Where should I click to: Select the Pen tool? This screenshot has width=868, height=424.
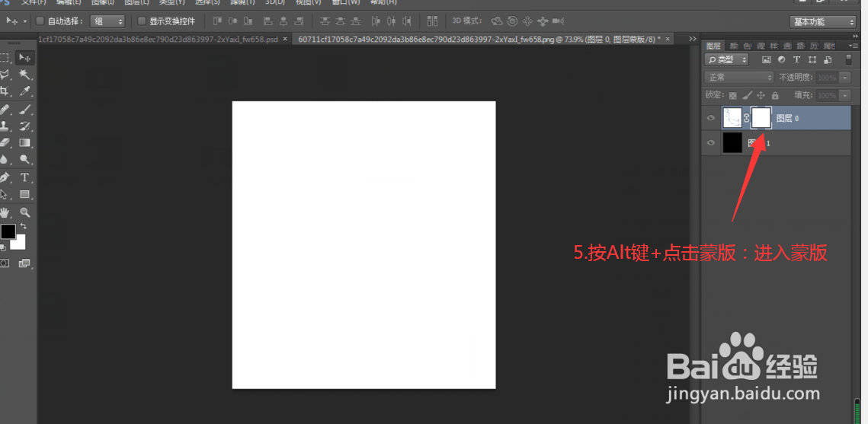click(5, 177)
